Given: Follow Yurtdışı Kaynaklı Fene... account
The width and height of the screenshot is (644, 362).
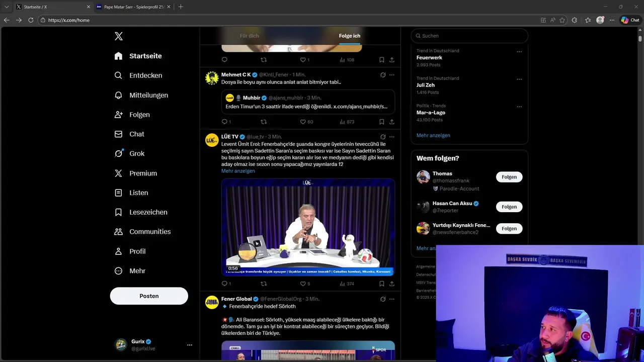Looking at the screenshot, I should (509, 228).
